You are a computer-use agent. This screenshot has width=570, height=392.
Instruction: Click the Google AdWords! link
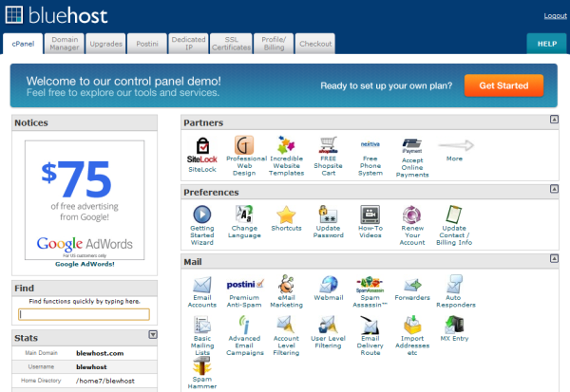(x=85, y=264)
